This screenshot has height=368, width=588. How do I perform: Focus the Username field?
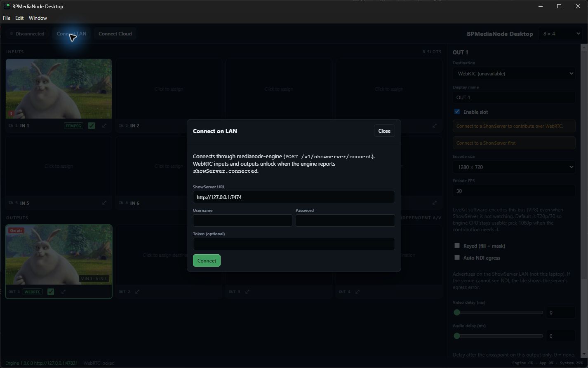(x=242, y=220)
